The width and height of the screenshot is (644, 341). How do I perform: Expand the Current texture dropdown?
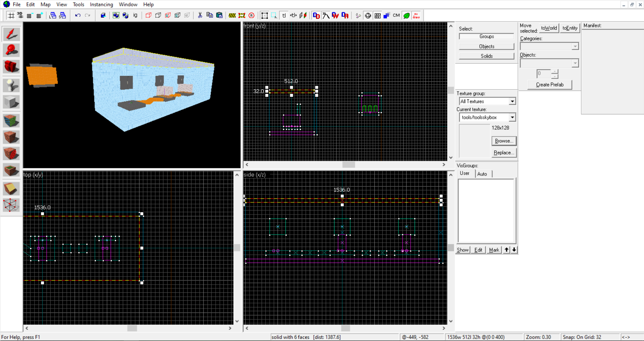512,117
